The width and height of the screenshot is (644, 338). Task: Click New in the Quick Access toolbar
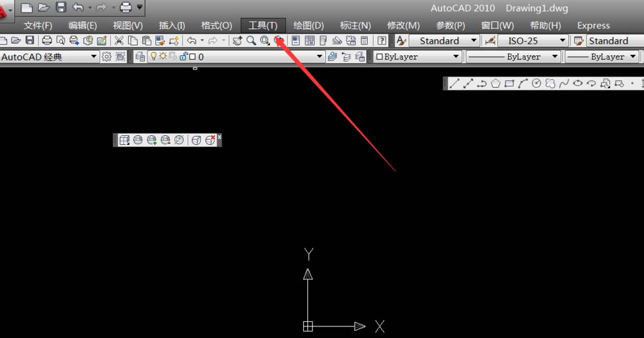(26, 7)
